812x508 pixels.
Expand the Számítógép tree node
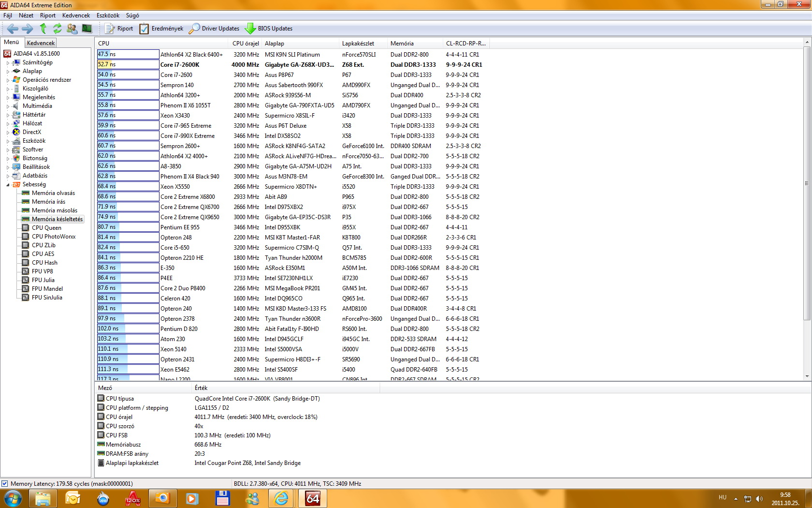(x=8, y=63)
